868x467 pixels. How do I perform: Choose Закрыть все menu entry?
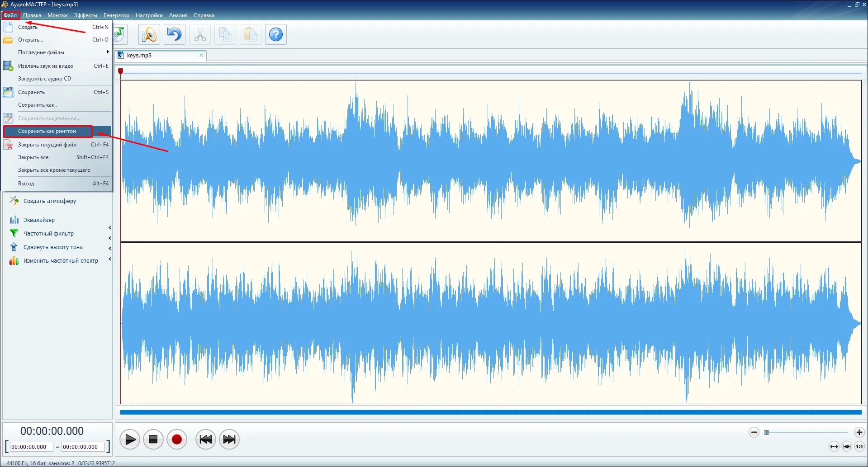(x=57, y=157)
